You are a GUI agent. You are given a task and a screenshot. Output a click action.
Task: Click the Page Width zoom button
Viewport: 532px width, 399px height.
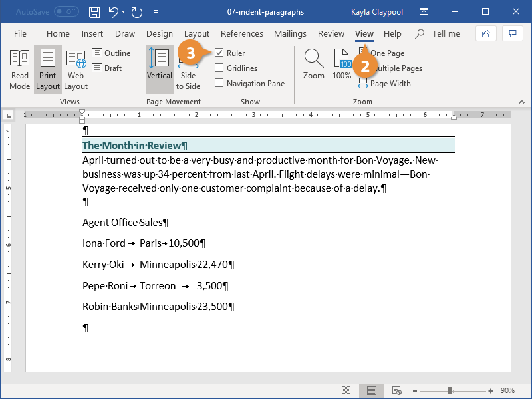(384, 84)
